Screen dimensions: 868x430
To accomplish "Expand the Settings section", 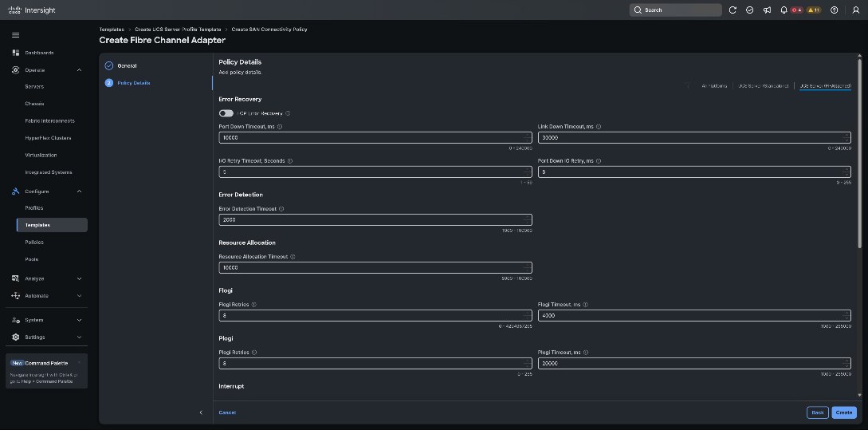I will click(x=79, y=337).
